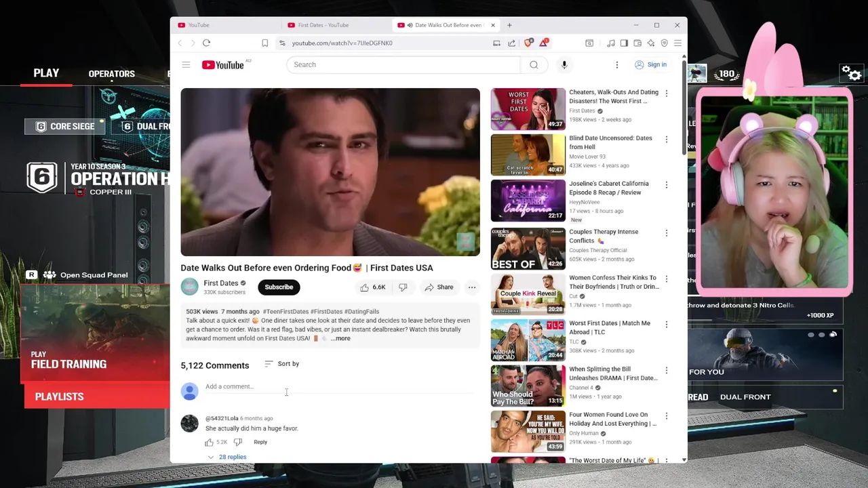868x488 pixels.
Task: Like the @54321Lola comment
Action: pyautogui.click(x=210, y=442)
